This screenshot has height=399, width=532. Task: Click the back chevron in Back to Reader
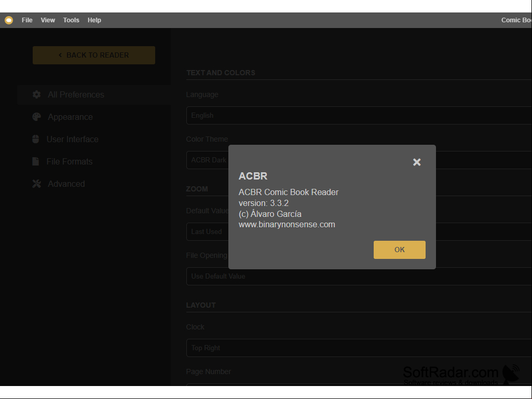click(60, 55)
